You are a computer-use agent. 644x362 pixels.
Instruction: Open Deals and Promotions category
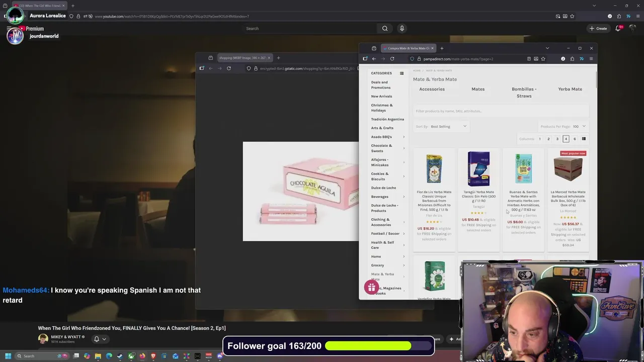[381, 85]
